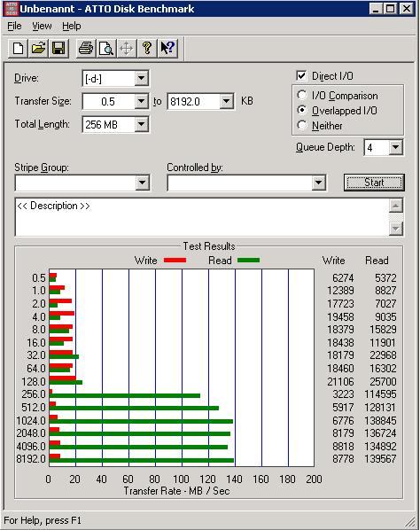This screenshot has height=530, width=420.
Task: Minimize the ATTO Disk Benchmark window
Action: [376, 9]
